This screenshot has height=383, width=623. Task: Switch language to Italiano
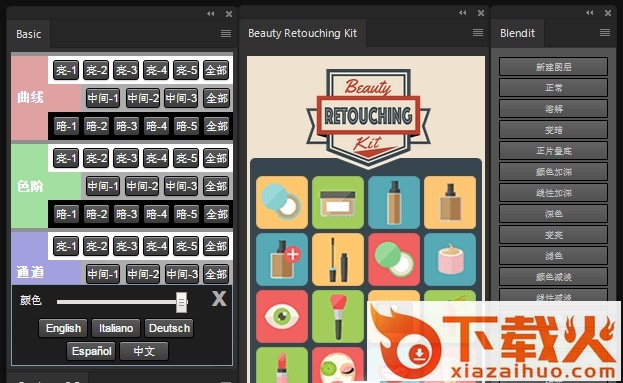tap(116, 328)
